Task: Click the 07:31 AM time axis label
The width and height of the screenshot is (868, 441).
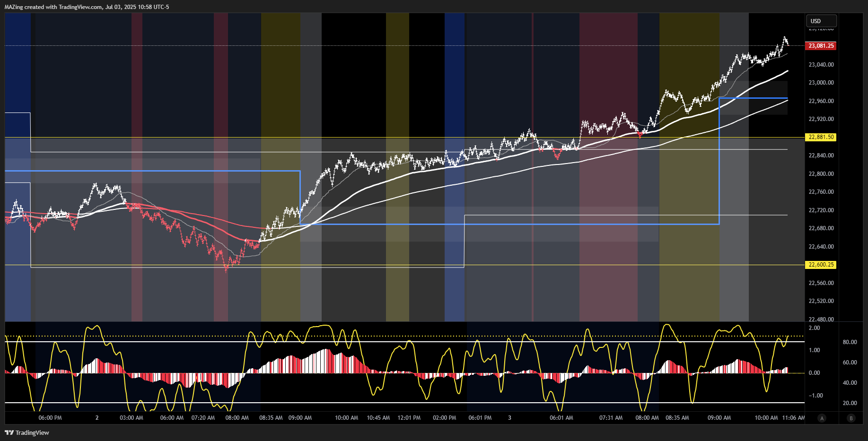Action: 611,418
